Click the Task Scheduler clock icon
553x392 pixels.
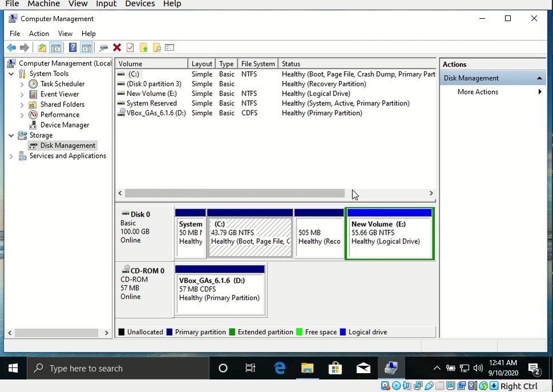point(33,84)
